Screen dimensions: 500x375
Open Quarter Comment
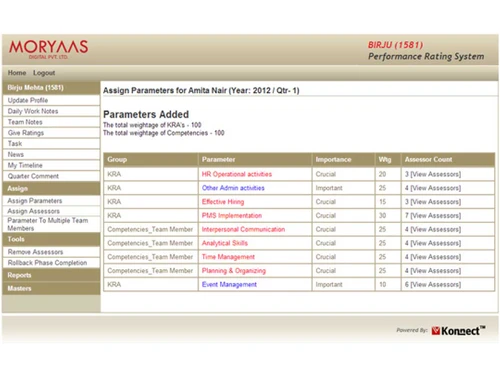pos(51,176)
